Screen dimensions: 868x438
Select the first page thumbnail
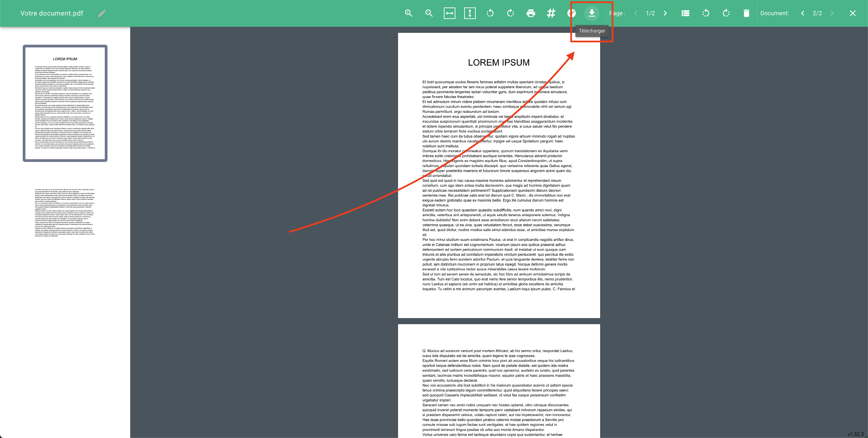click(65, 103)
